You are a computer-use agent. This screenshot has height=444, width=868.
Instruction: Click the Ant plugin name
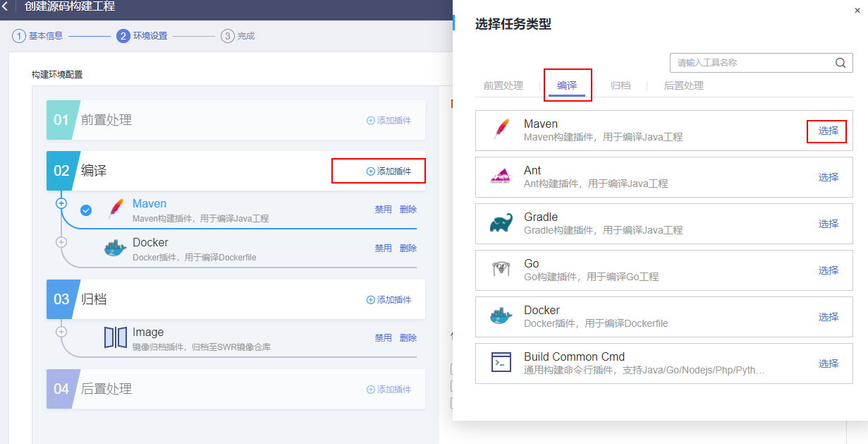(532, 171)
